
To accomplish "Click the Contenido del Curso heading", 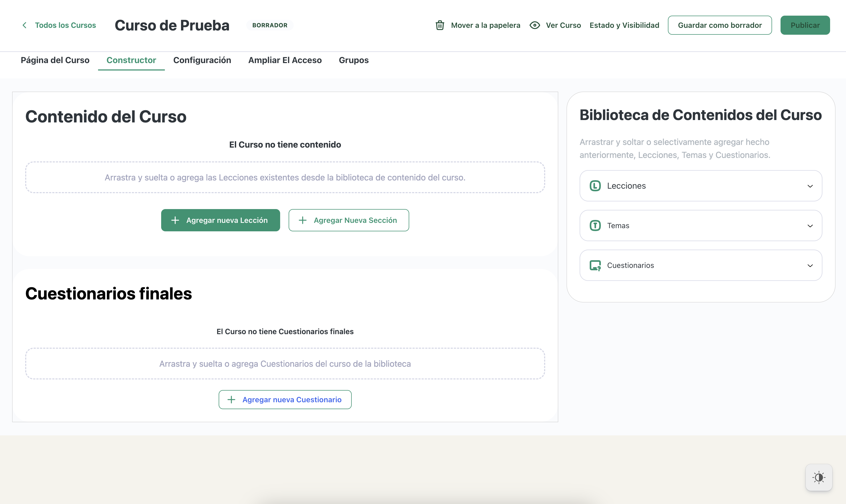I will [106, 117].
